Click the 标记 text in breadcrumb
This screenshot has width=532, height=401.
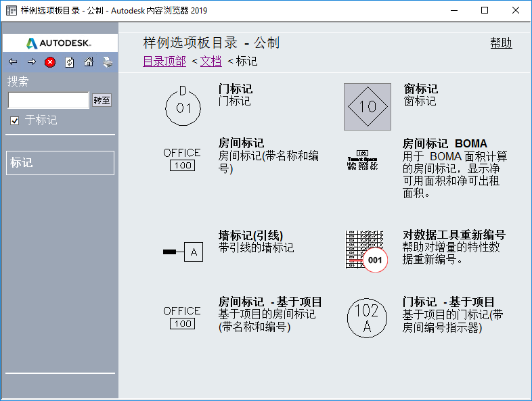pyautogui.click(x=246, y=62)
